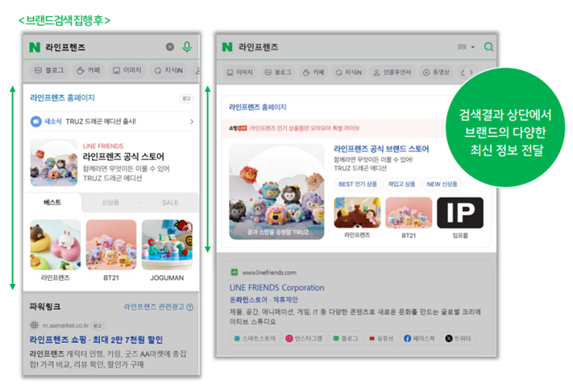Open 라인프렌즈 홈페이지 link in mobile panel
Screen dimensions: 573x392
(x=62, y=98)
